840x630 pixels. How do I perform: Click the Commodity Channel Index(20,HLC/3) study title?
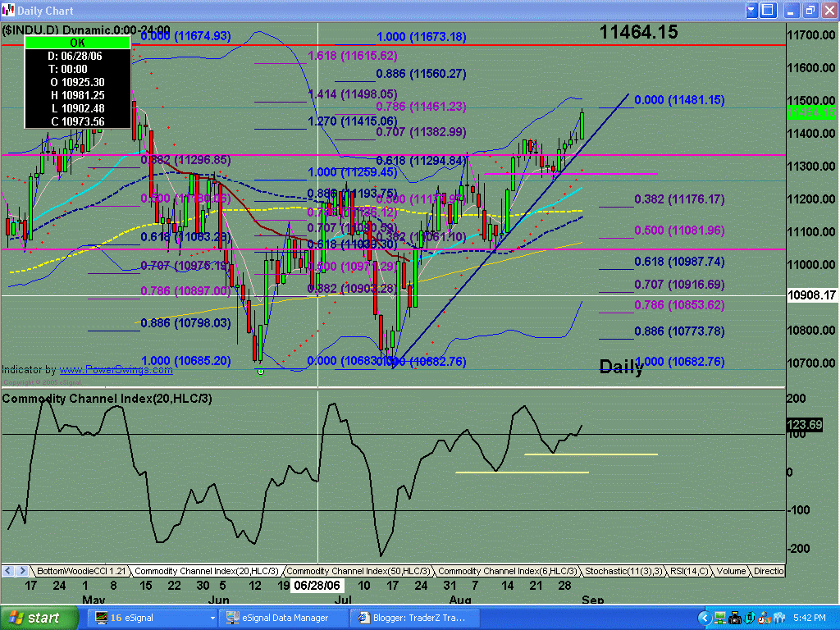pyautogui.click(x=107, y=399)
